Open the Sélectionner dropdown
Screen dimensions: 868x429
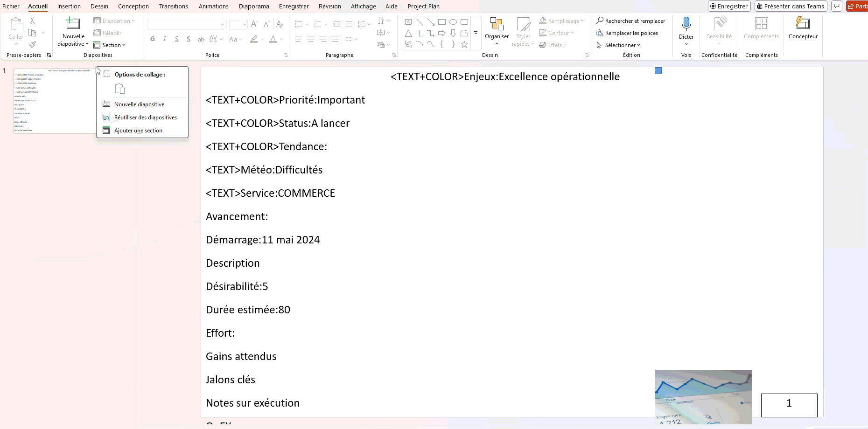pyautogui.click(x=618, y=45)
